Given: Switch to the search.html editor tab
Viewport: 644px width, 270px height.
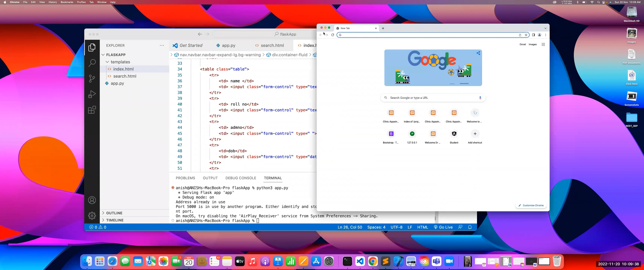Looking at the screenshot, I should click(272, 45).
